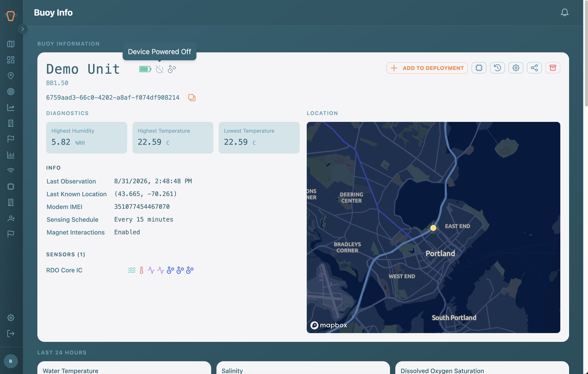
Task: Open the add-user icon in sidebar
Action: pyautogui.click(x=11, y=218)
